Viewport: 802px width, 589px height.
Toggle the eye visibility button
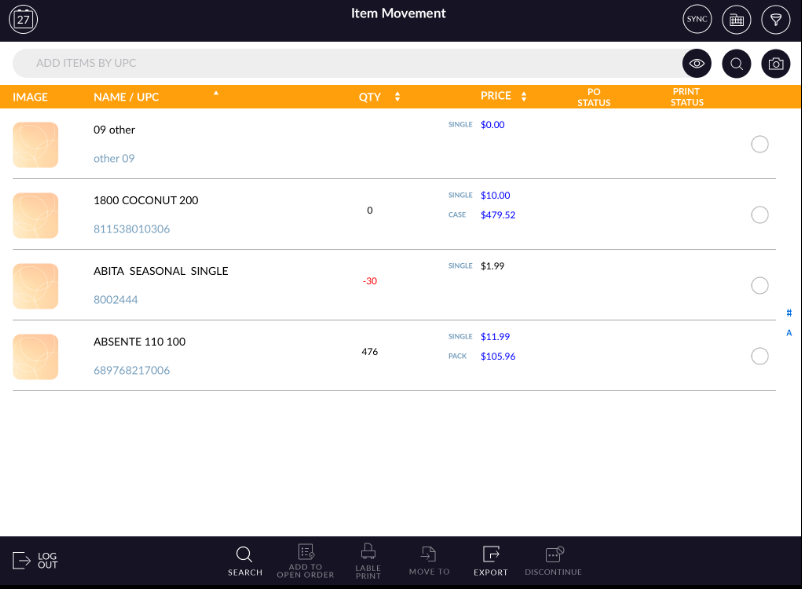[x=697, y=64]
